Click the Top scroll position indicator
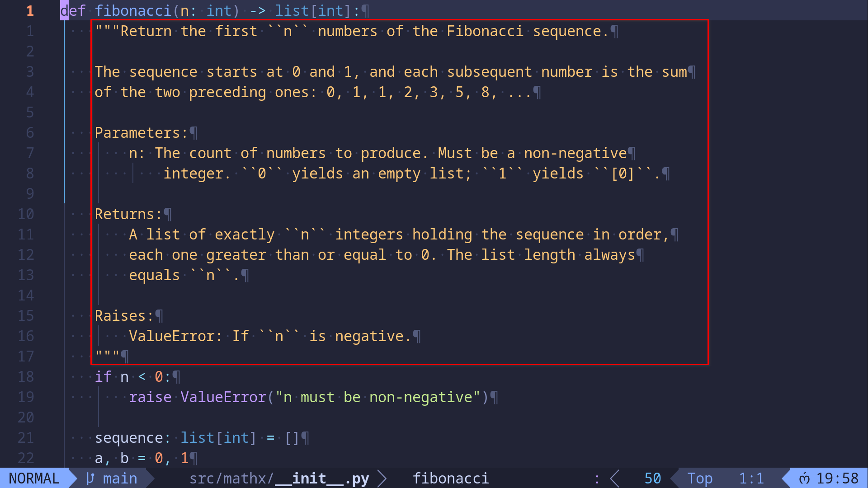 click(700, 478)
